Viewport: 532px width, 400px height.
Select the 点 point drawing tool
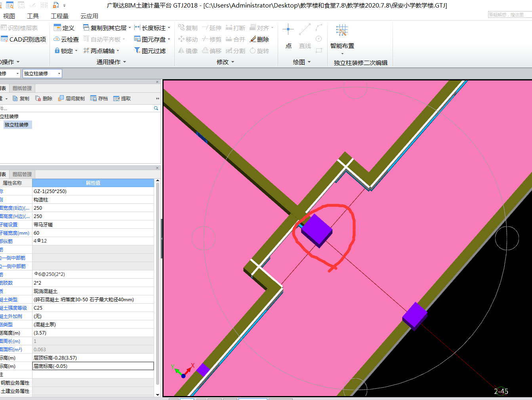[x=288, y=36]
